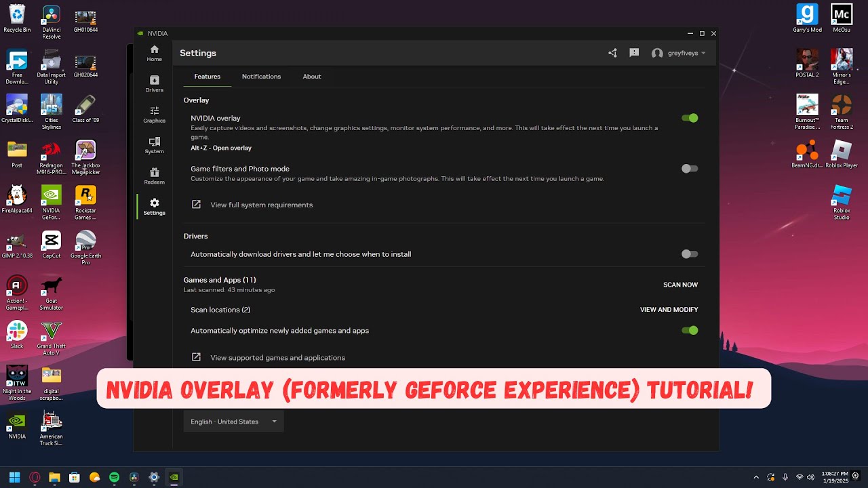Screen dimensions: 868x488
Task: Click the share icon in header
Action: point(612,53)
